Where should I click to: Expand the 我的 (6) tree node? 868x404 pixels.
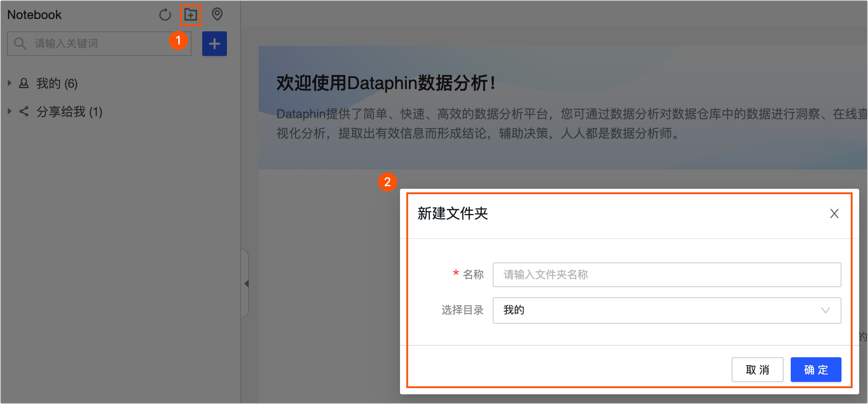click(x=10, y=83)
